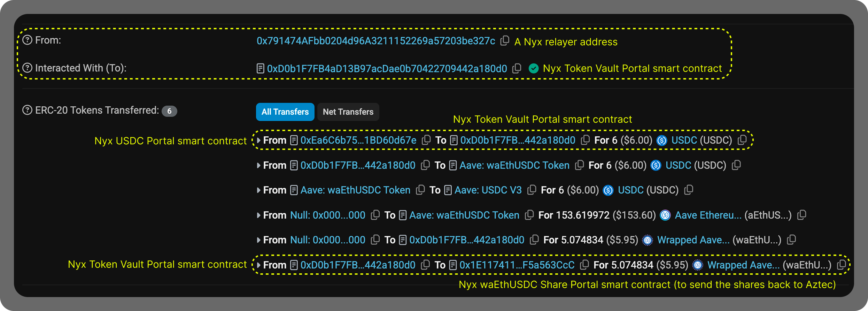Copy Wrapped Aave token address in the Null row
Screen dimensions: 868x311
pyautogui.click(x=791, y=240)
